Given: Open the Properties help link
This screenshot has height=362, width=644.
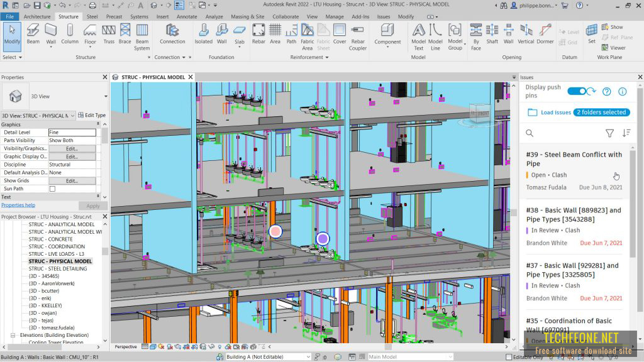Looking at the screenshot, I should point(18,205).
